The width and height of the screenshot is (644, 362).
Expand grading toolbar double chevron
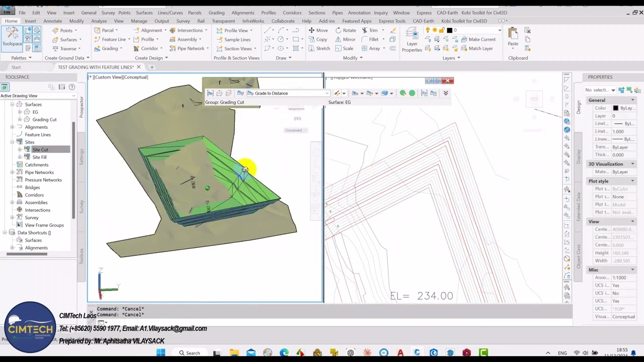point(445,93)
